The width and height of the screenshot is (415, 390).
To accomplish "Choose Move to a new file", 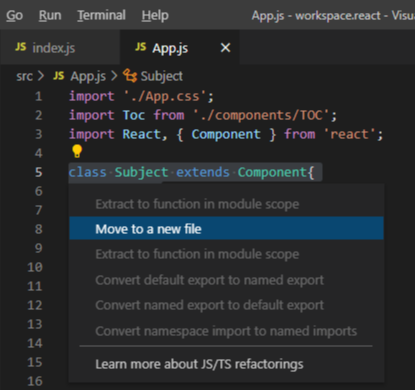I will (x=226, y=229).
